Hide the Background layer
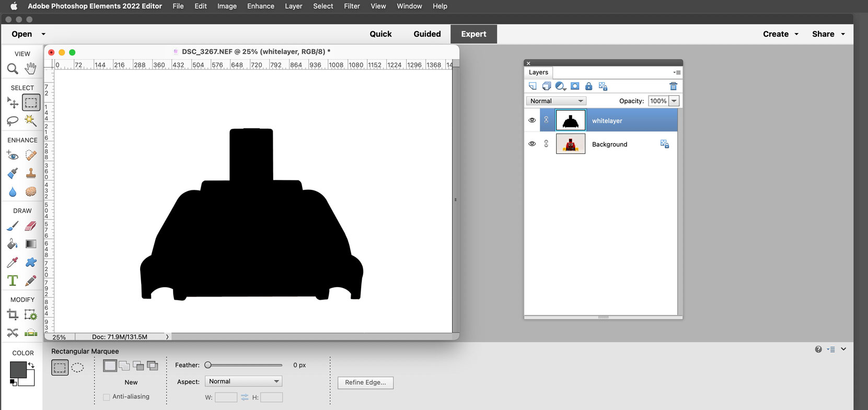This screenshot has width=868, height=410. 532,144
